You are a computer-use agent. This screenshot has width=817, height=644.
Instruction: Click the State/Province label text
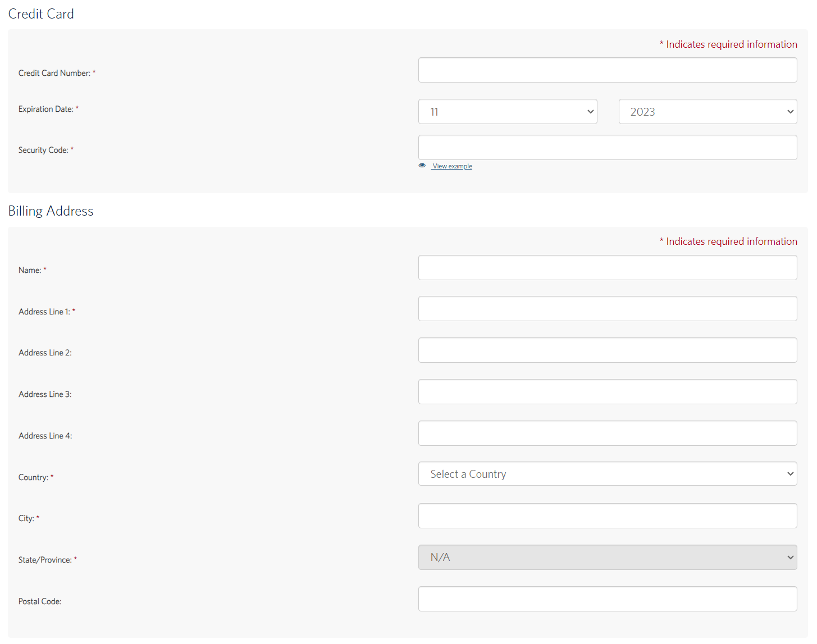tap(45, 560)
